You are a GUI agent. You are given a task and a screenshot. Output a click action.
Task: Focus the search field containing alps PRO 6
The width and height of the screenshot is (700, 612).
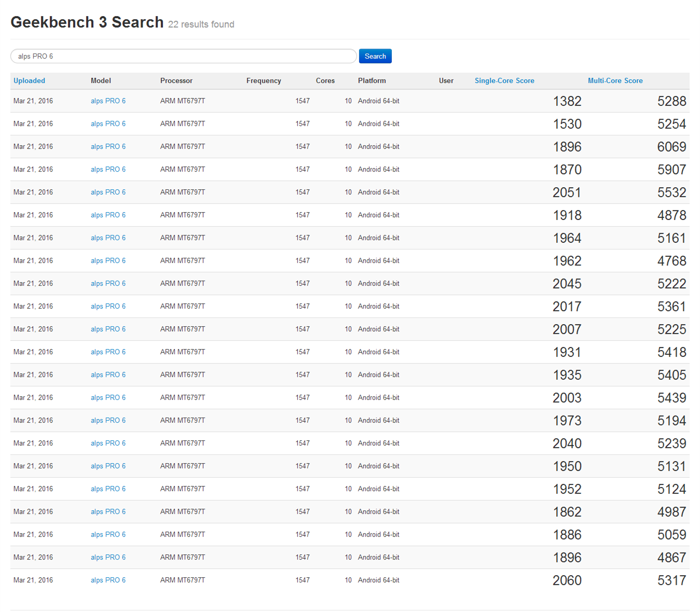click(184, 56)
